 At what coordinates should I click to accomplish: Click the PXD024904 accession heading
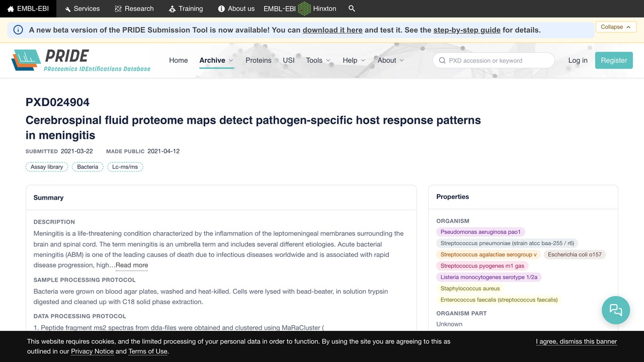pos(57,103)
